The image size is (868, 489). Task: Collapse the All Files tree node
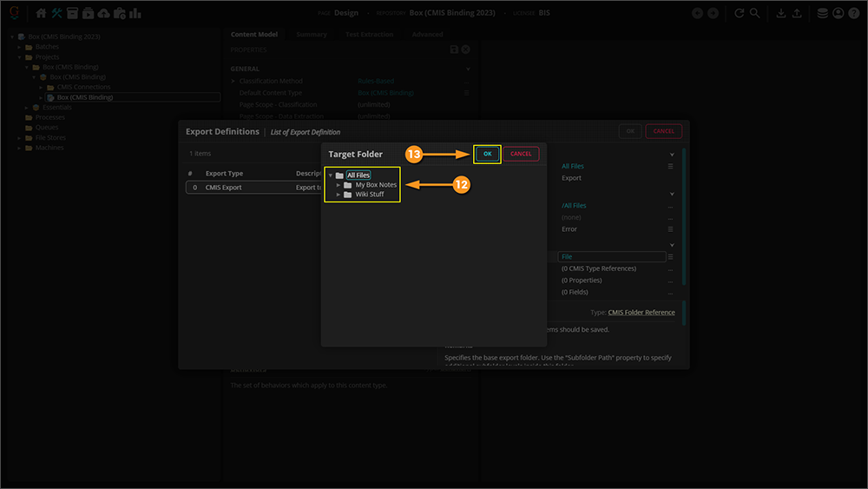point(330,175)
